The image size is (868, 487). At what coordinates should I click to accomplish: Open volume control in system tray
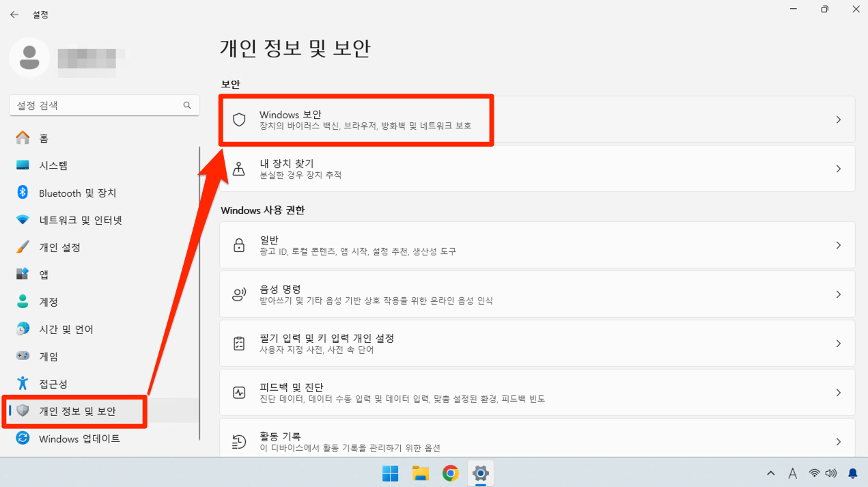click(x=831, y=473)
